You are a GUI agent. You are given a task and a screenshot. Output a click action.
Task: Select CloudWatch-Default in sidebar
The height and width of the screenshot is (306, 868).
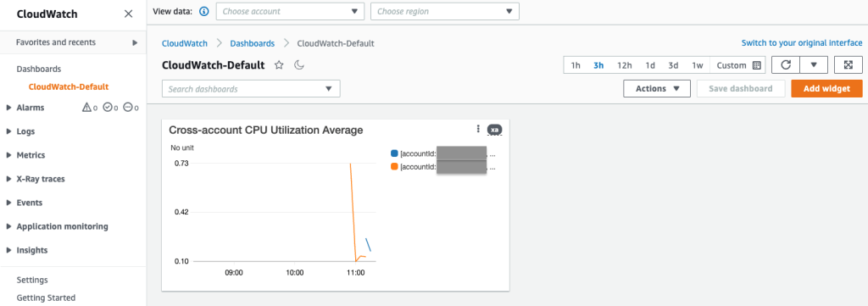click(69, 86)
